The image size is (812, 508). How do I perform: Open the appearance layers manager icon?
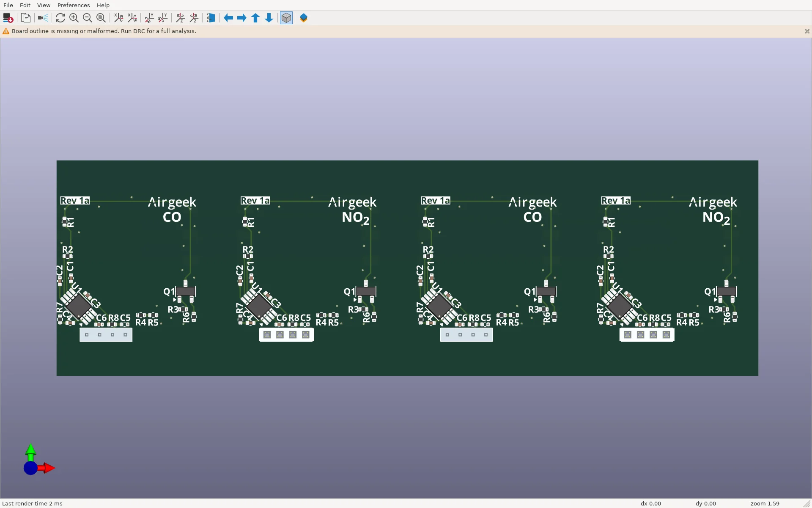304,18
